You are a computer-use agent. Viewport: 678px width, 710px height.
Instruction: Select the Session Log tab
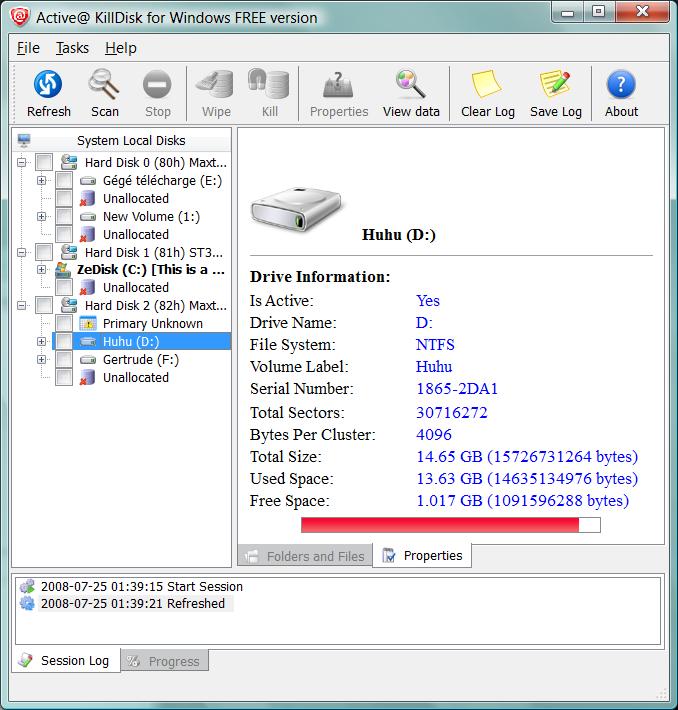pyautogui.click(x=66, y=661)
